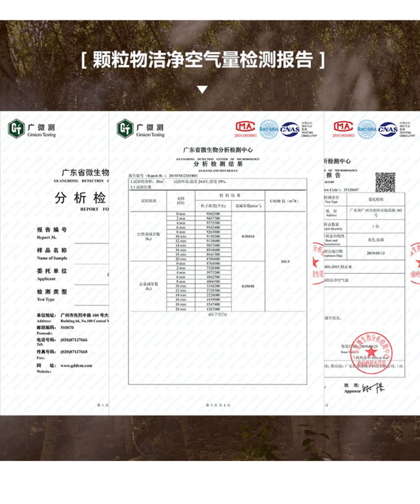Click the 报告编号 Report No. label on the left report
420x504 pixels.
pyautogui.click(x=52, y=233)
